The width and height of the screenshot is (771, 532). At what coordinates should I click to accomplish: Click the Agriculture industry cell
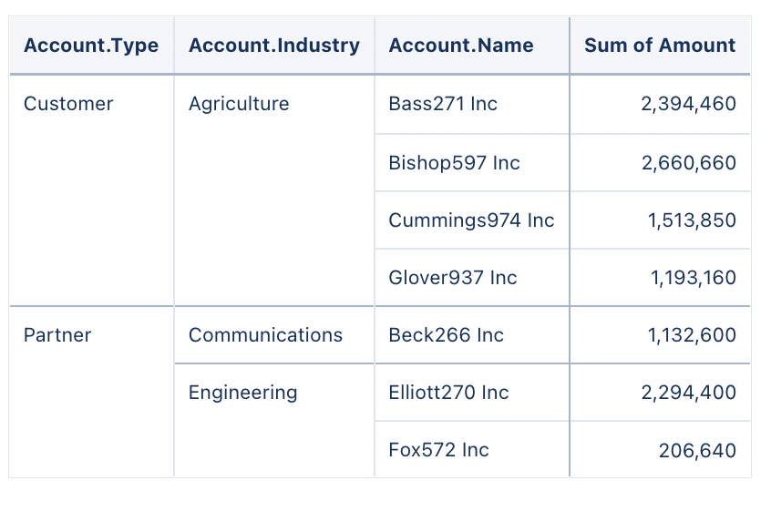point(274,190)
